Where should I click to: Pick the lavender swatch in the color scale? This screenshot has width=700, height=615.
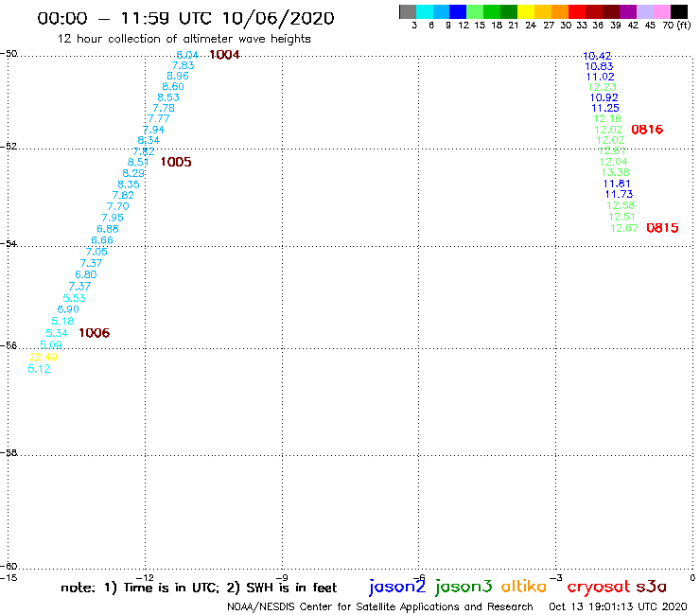[644, 11]
